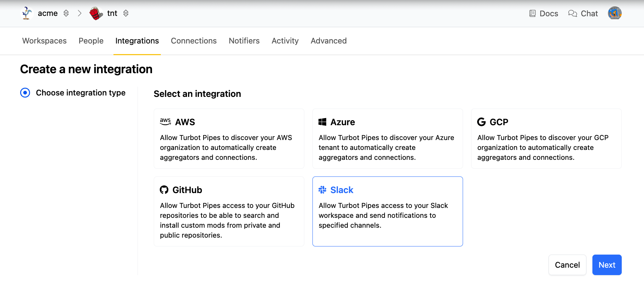Switch to the Workspaces tab
644x285 pixels.
[44, 41]
